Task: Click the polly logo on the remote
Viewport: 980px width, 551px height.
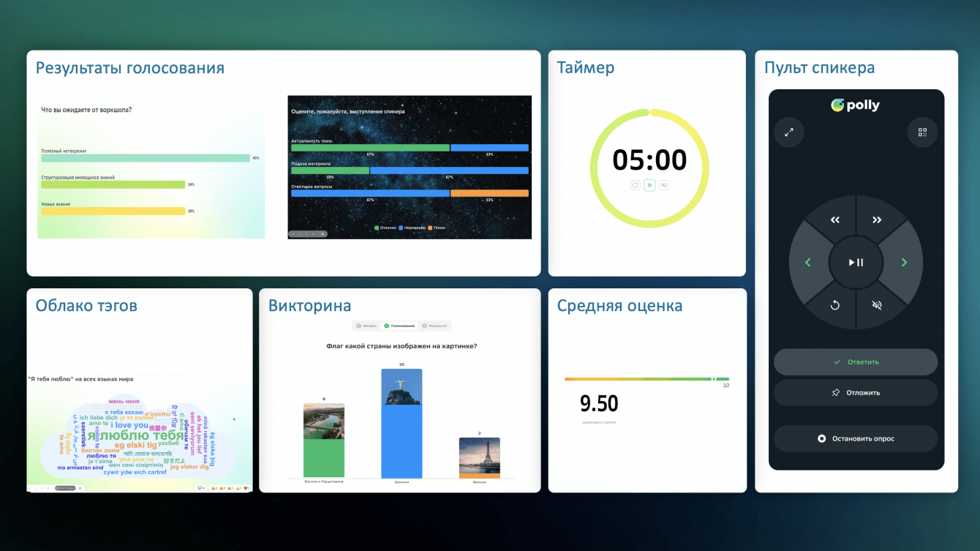Action: (856, 105)
